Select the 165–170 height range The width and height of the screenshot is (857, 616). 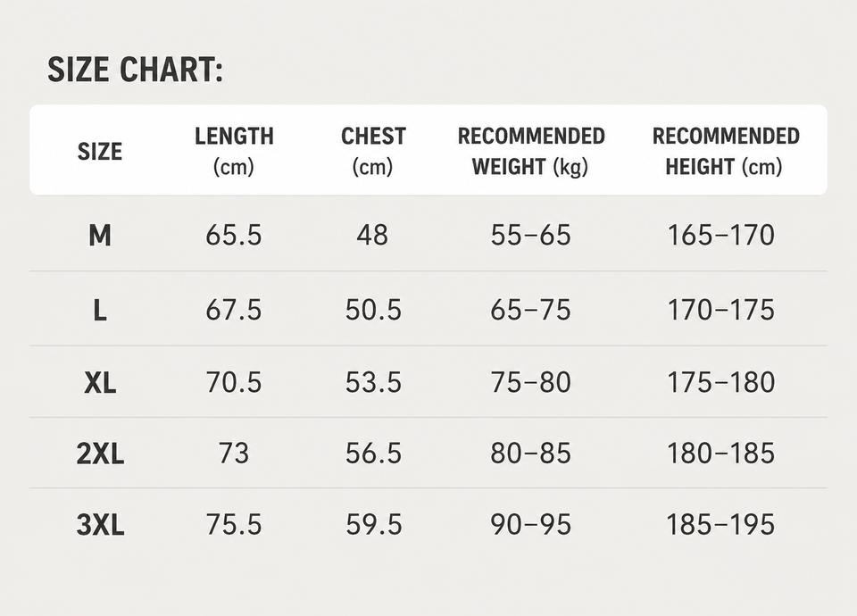point(721,236)
